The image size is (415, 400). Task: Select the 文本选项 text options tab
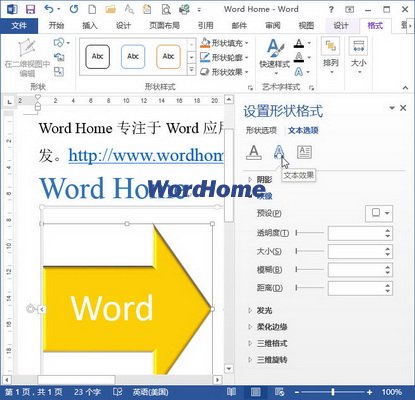click(x=303, y=130)
